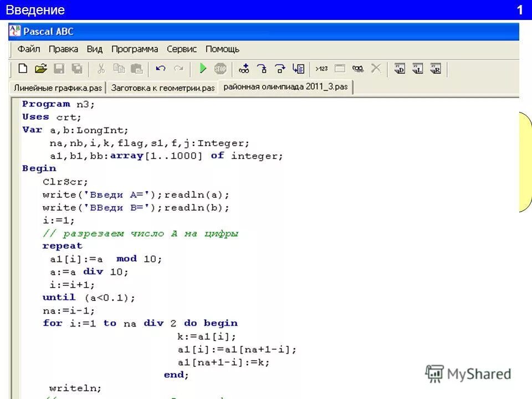This screenshot has height=399, width=532.
Task: Create a new file with the blank page icon
Action: pos(23,69)
